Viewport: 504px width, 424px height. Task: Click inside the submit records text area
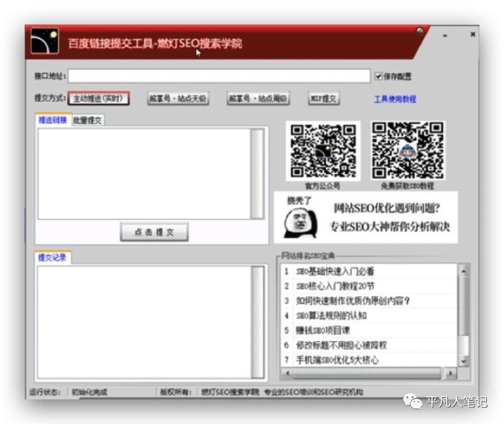(x=144, y=322)
